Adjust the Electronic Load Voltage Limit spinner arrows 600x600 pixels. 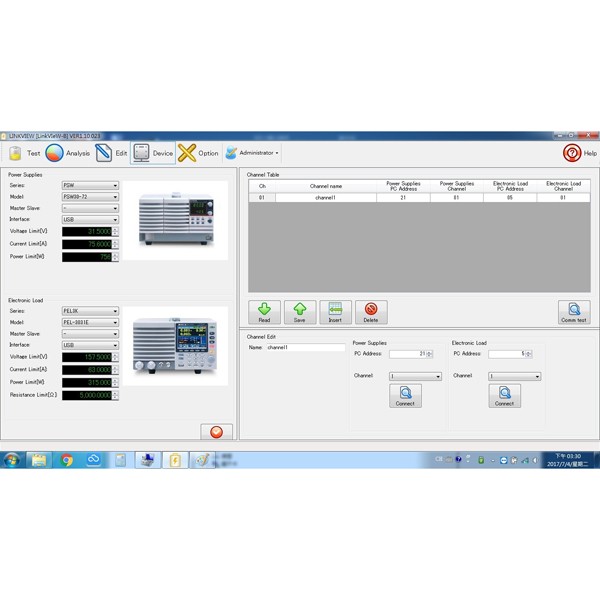115,357
